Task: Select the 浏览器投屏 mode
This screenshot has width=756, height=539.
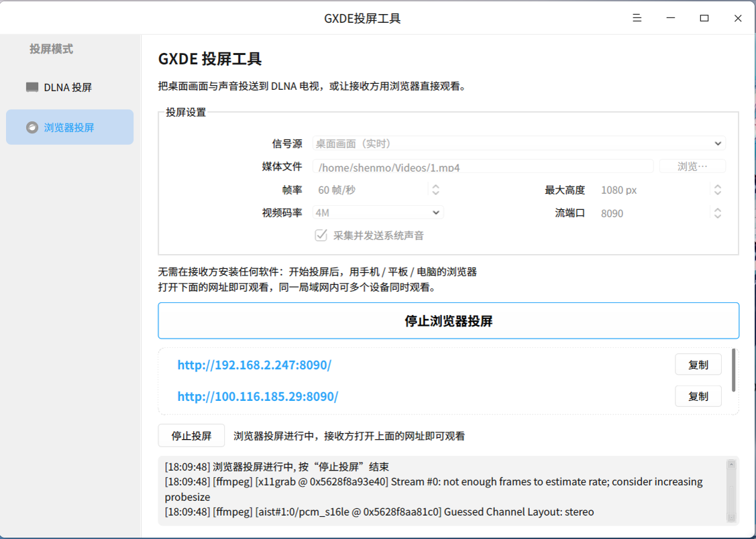Action: pyautogui.click(x=70, y=127)
